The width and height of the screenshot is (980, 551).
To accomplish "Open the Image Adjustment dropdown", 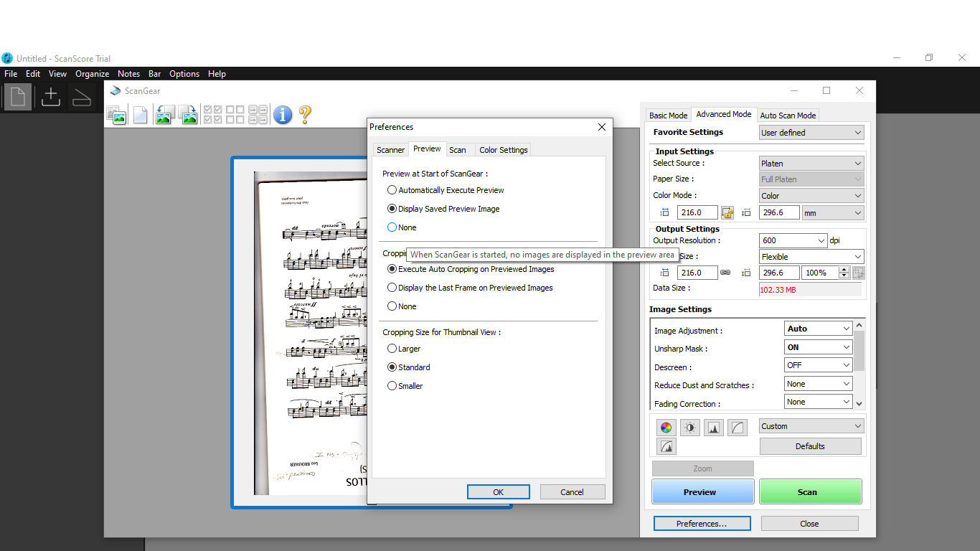I will pyautogui.click(x=819, y=329).
